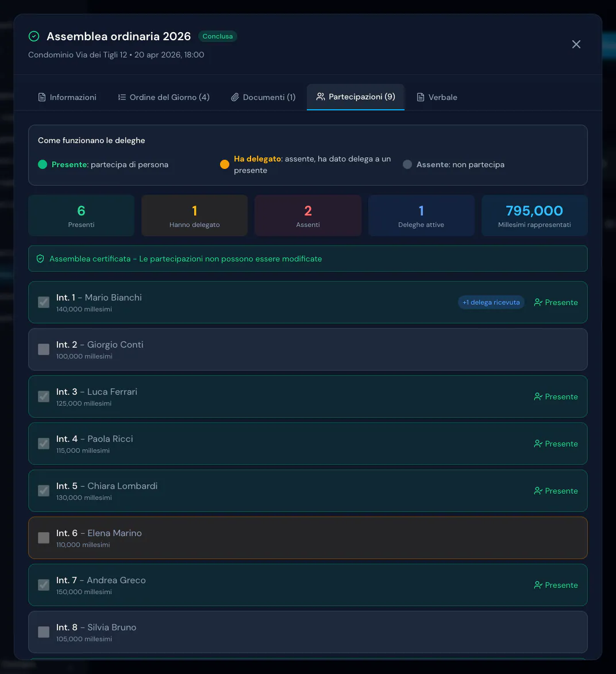This screenshot has height=674, width=616.
Task: Click the Presente person icon for Andrea Greco
Action: (538, 585)
